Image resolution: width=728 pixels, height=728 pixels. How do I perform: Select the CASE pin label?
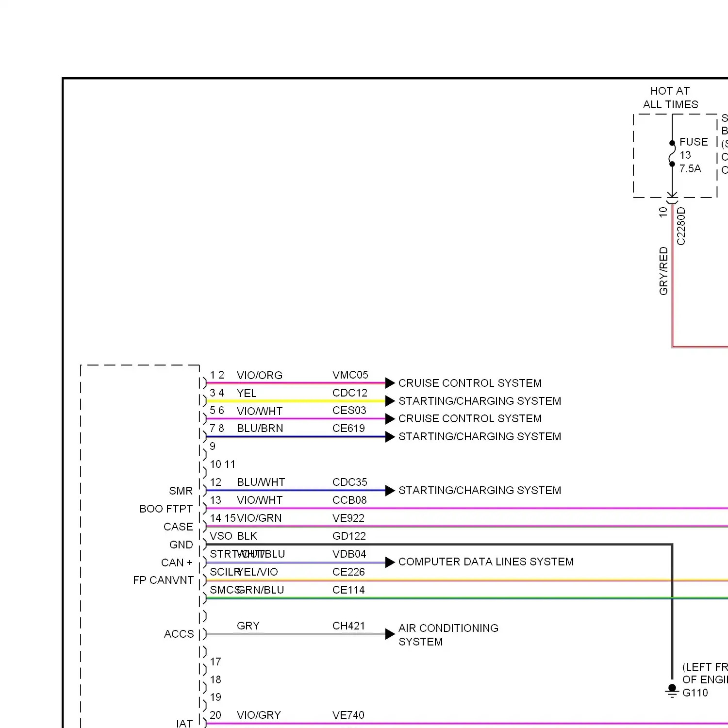click(178, 527)
